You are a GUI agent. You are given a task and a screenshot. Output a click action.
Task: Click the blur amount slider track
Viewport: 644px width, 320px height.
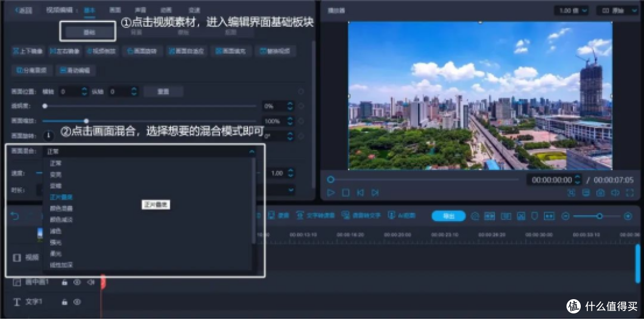point(150,106)
